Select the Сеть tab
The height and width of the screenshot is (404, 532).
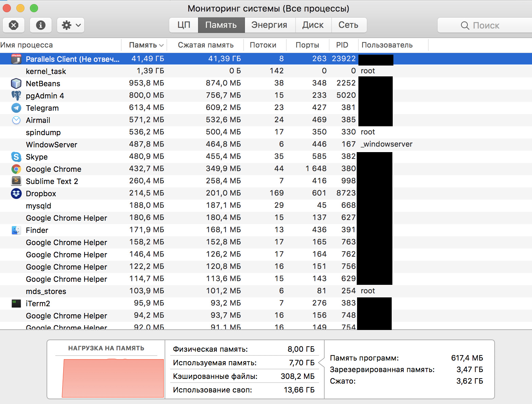coord(348,25)
